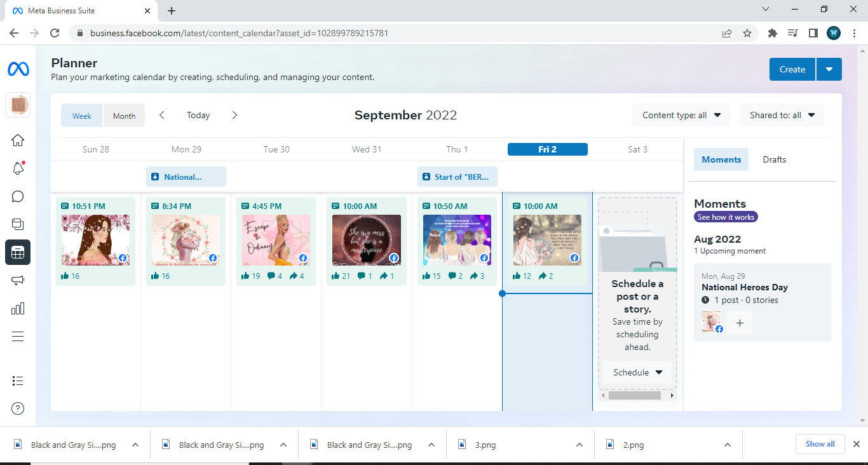Screen dimensions: 868x465
Task: Open the Start of "BER... moment on Thursday
Action: click(x=458, y=177)
